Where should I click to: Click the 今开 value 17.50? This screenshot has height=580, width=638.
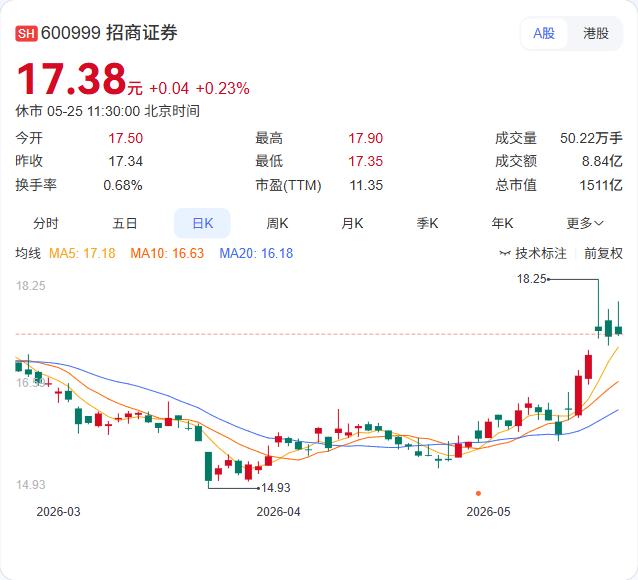click(125, 138)
